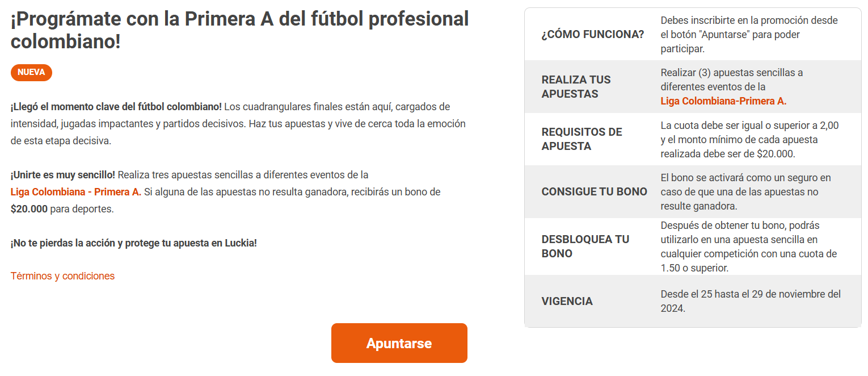Click the bold ¡Llegó el momento clave text

[116, 107]
